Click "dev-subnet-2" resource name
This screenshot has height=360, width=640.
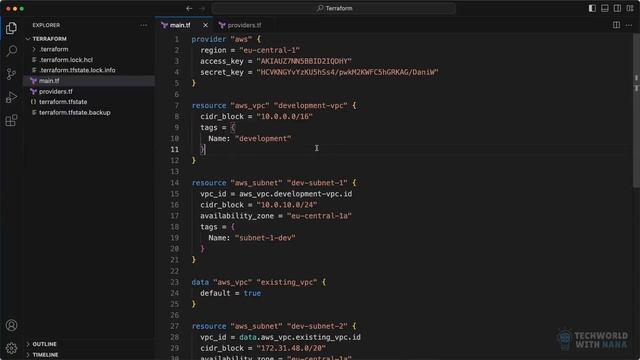point(317,327)
